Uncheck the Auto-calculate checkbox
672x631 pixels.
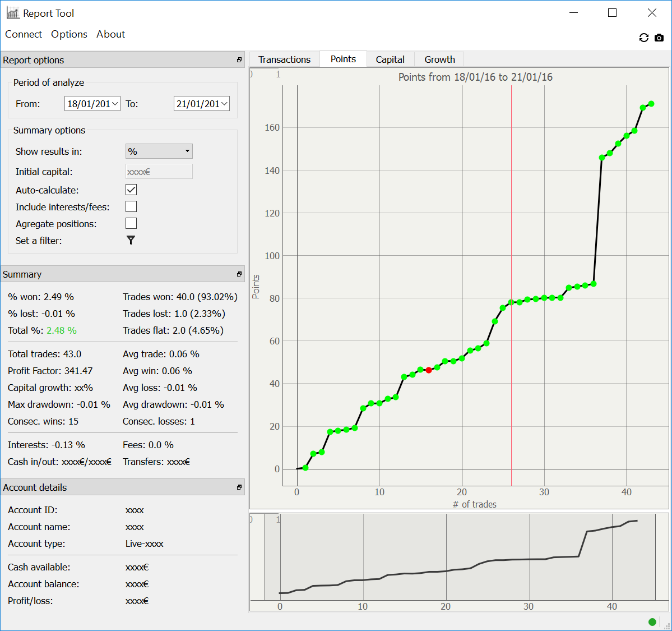131,190
